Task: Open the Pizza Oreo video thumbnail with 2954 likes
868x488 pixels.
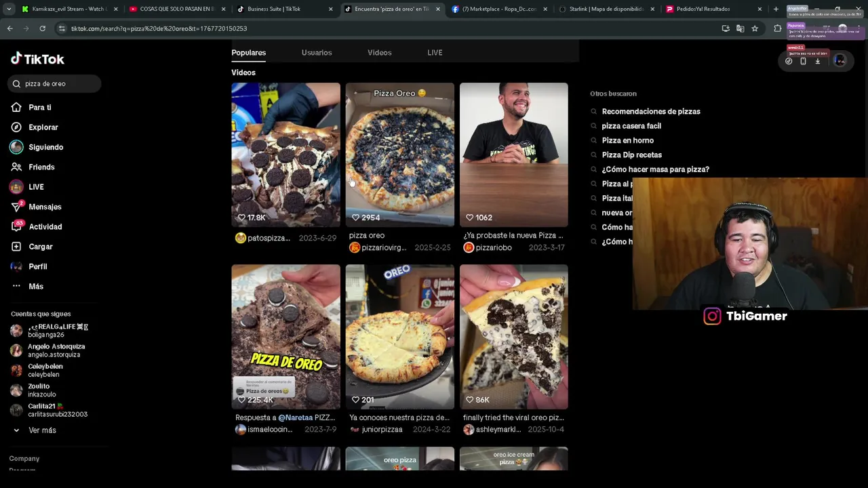Action: 399,155
